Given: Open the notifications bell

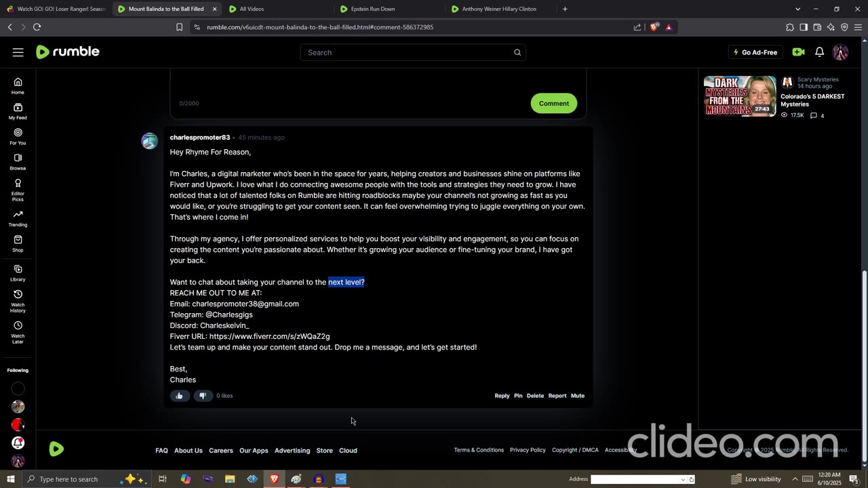Looking at the screenshot, I should (x=819, y=52).
